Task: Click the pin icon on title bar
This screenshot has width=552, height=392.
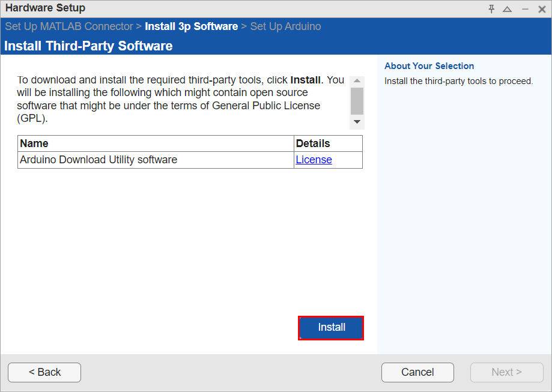Action: 491,9
